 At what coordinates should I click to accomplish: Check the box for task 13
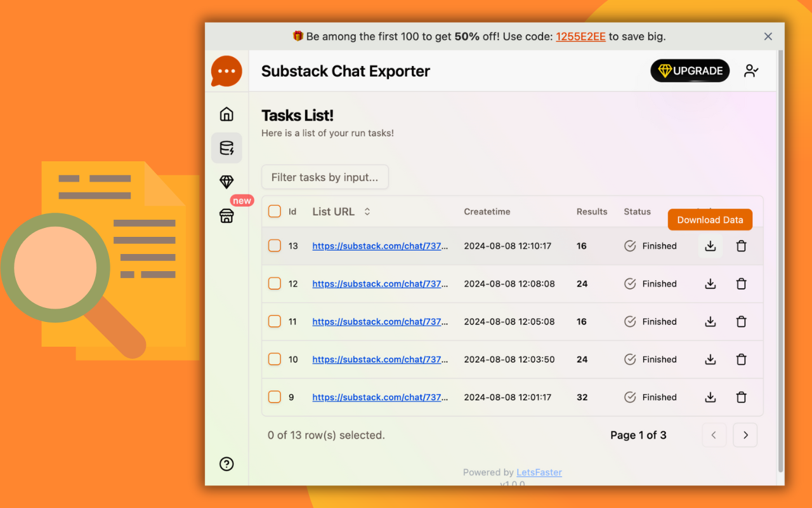(x=275, y=246)
